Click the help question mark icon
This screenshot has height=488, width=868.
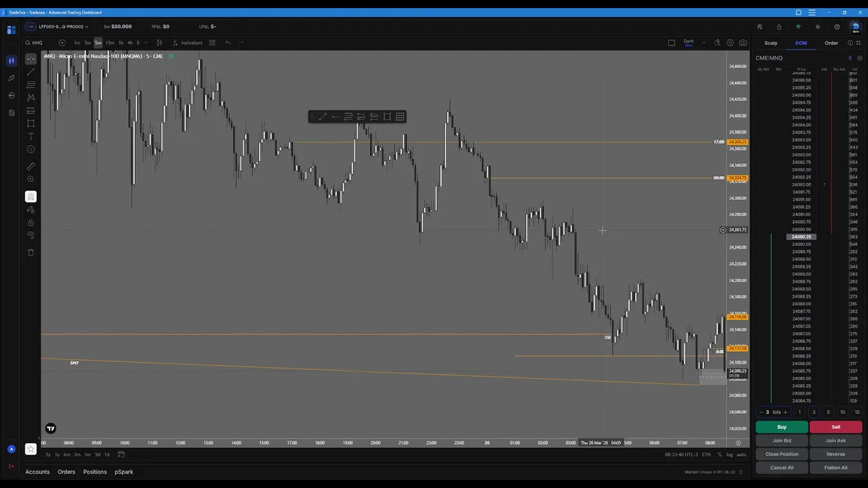pyautogui.click(x=837, y=26)
